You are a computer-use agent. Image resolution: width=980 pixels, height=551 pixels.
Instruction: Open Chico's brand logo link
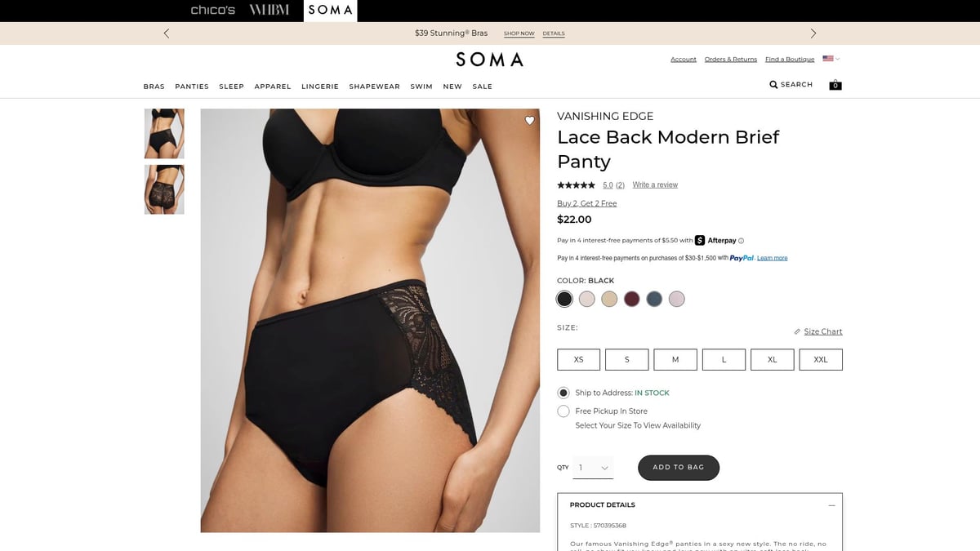click(x=212, y=10)
